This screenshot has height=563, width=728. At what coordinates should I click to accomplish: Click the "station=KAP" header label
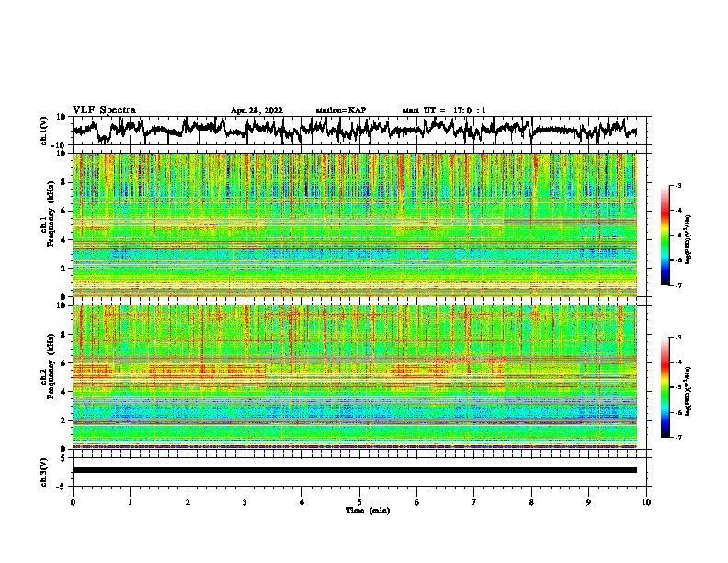click(x=341, y=110)
